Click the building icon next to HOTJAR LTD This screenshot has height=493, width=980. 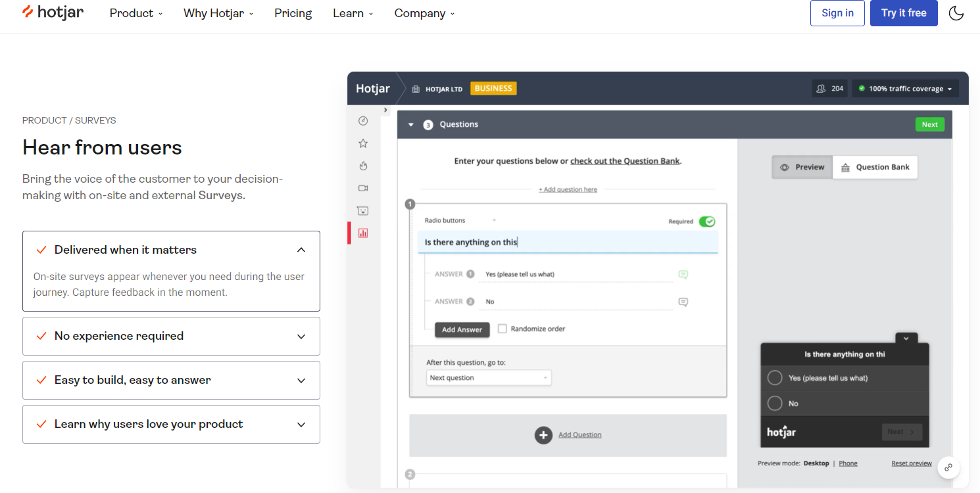point(416,89)
